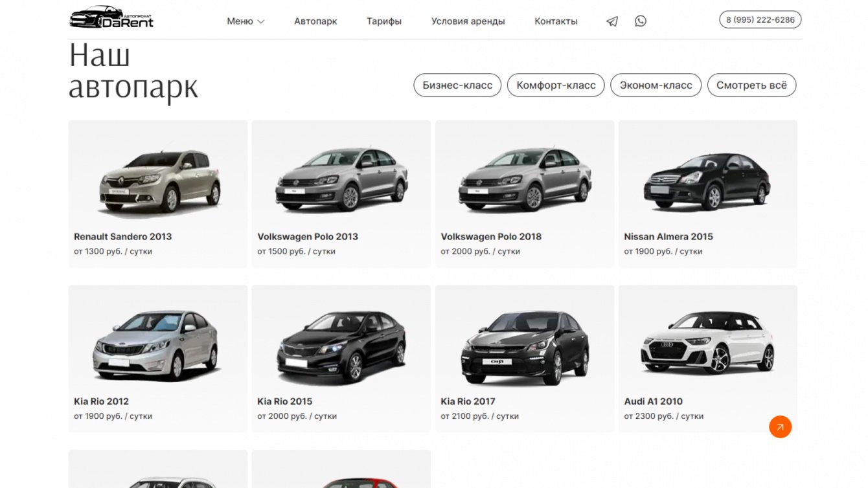Click the Volkswagen Polo 2013 title
Viewport: 868px width, 488px height.
(308, 236)
